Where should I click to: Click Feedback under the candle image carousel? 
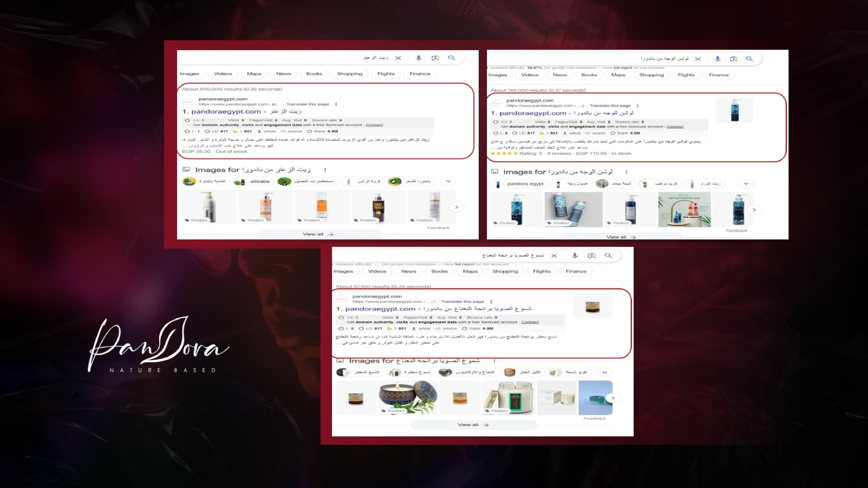[x=595, y=419]
